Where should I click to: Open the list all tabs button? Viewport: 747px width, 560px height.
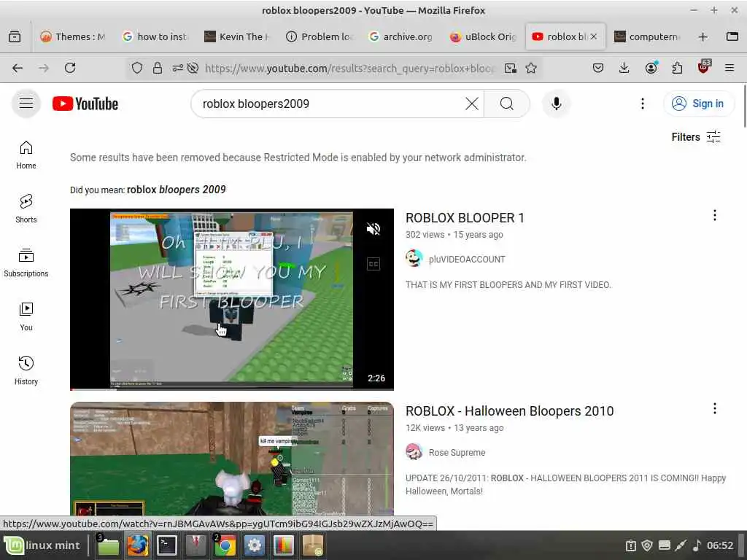click(732, 36)
